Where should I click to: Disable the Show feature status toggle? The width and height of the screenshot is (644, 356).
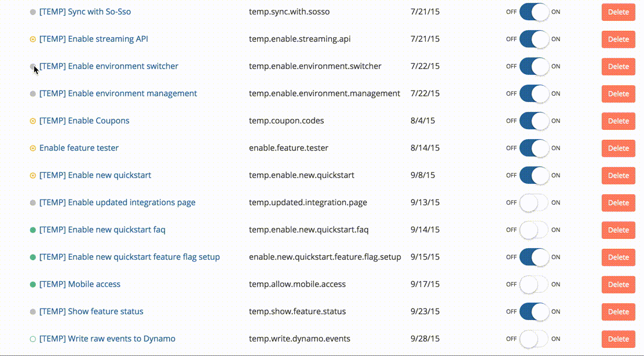[x=534, y=312]
